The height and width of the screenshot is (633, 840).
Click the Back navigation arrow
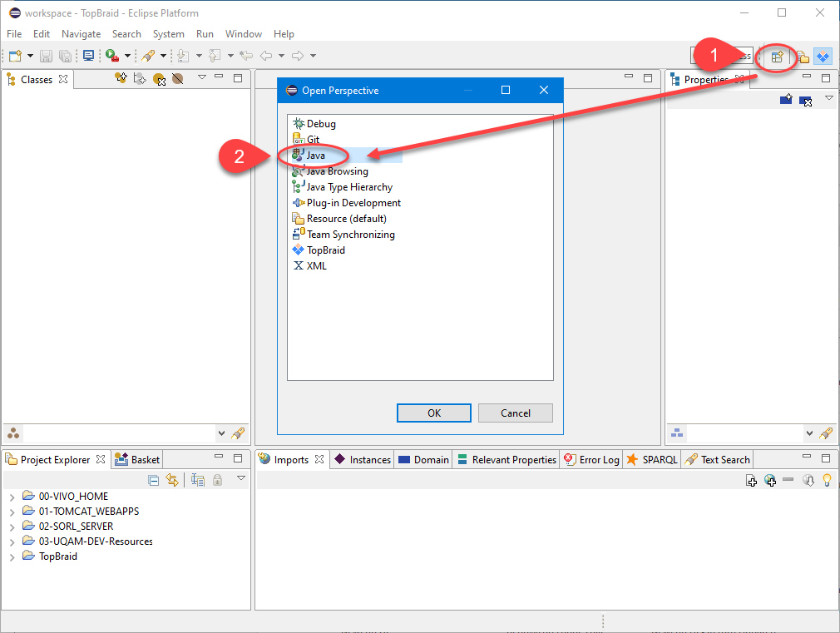point(266,56)
